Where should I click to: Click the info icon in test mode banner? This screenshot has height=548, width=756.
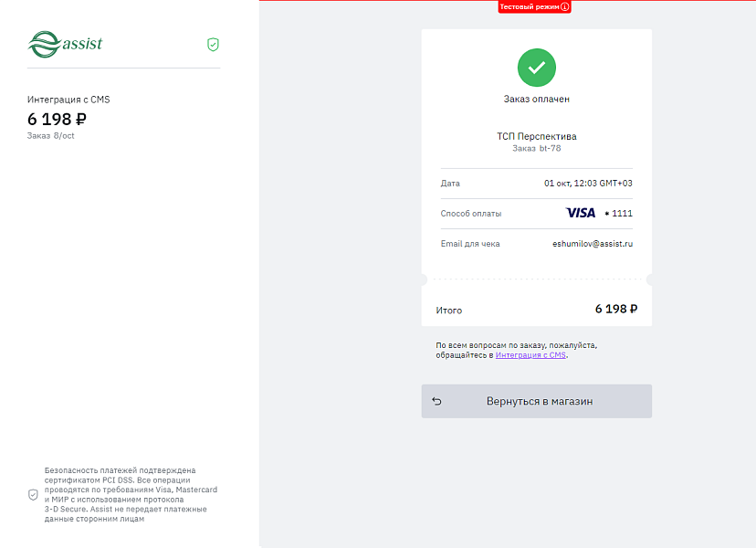pyautogui.click(x=565, y=6)
